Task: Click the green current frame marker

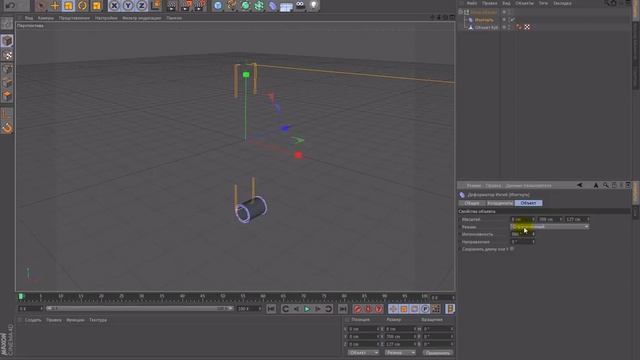Action: 22,296
